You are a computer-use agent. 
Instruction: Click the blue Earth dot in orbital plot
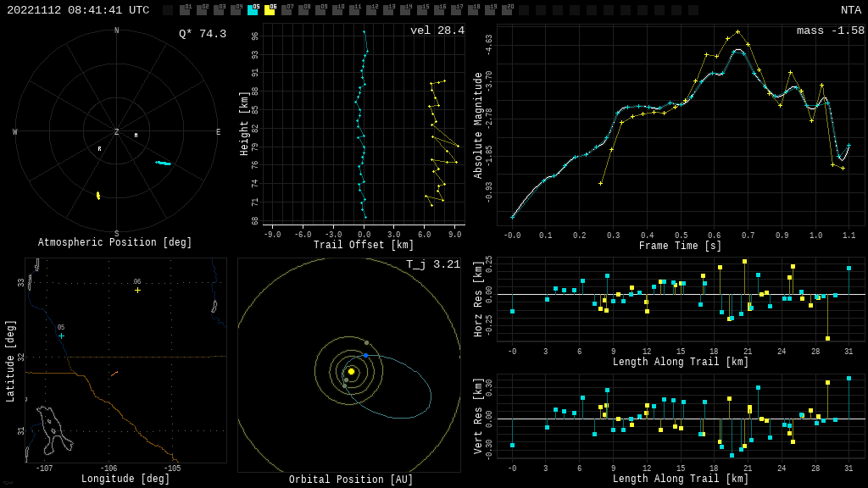365,355
